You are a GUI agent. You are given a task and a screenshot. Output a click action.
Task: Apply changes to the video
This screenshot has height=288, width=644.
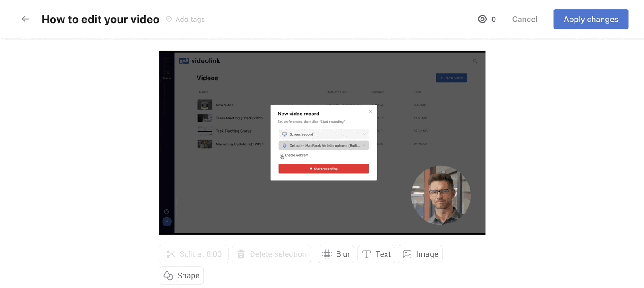click(590, 19)
